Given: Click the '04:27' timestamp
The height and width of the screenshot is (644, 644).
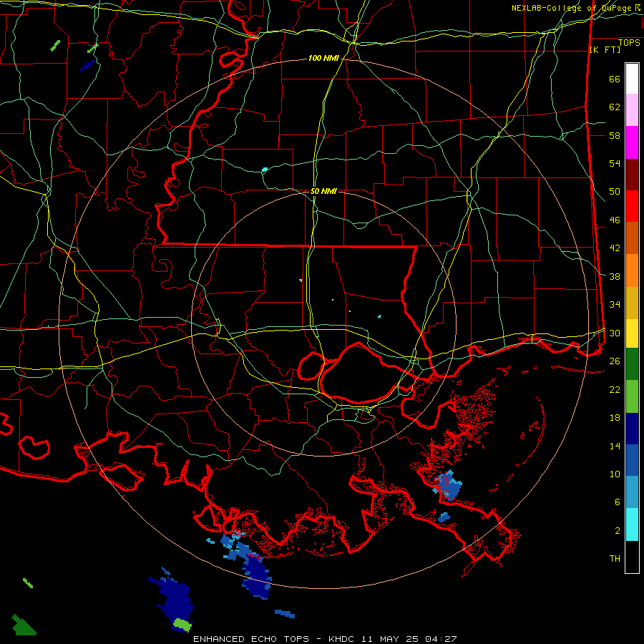Looking at the screenshot, I should tap(440, 639).
